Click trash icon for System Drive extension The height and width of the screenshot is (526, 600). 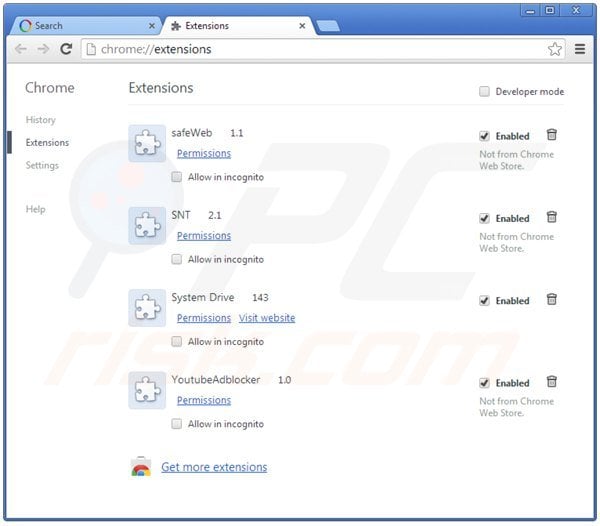551,299
